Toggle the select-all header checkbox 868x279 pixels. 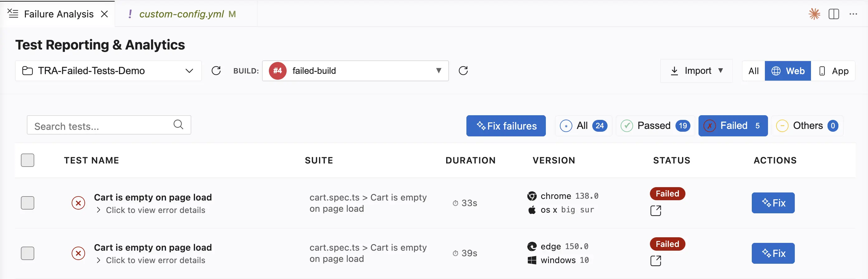28,160
